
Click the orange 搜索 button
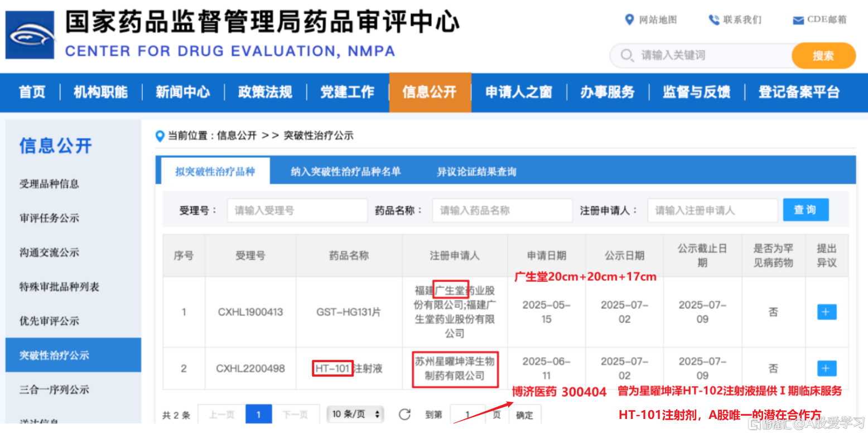point(823,56)
